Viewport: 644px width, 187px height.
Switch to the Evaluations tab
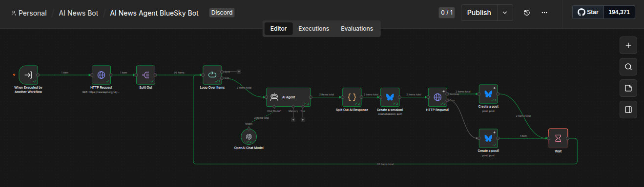click(357, 29)
